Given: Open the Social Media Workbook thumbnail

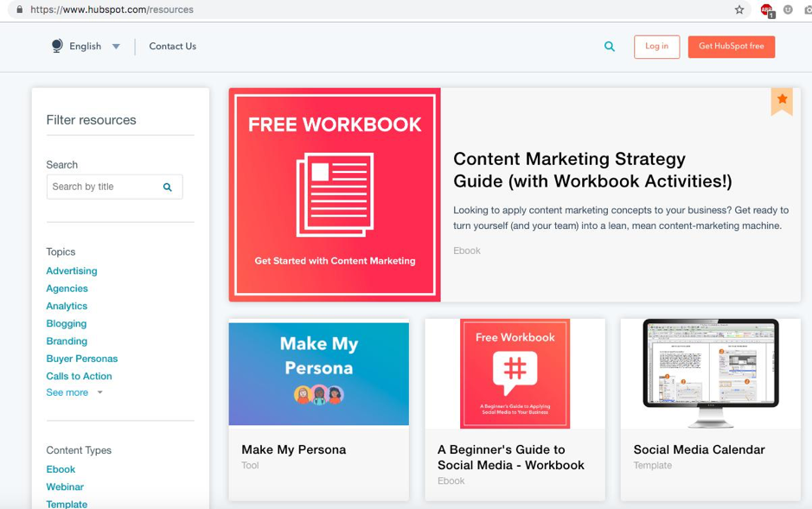Looking at the screenshot, I should click(515, 373).
